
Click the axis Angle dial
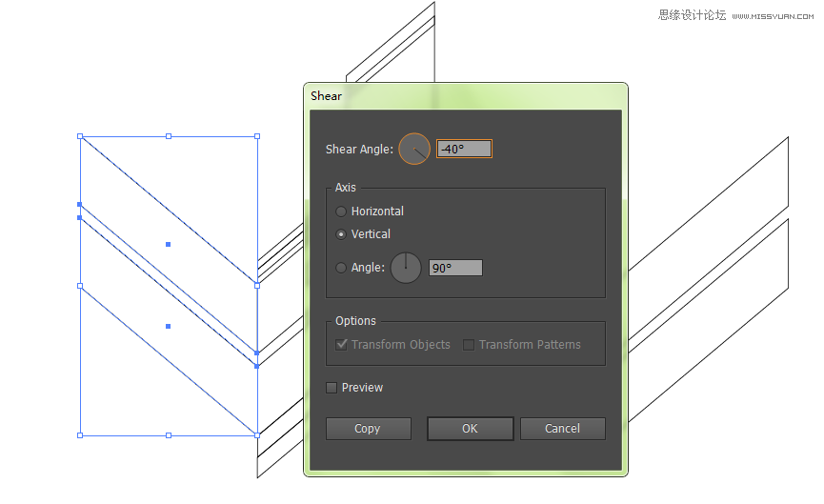click(406, 268)
